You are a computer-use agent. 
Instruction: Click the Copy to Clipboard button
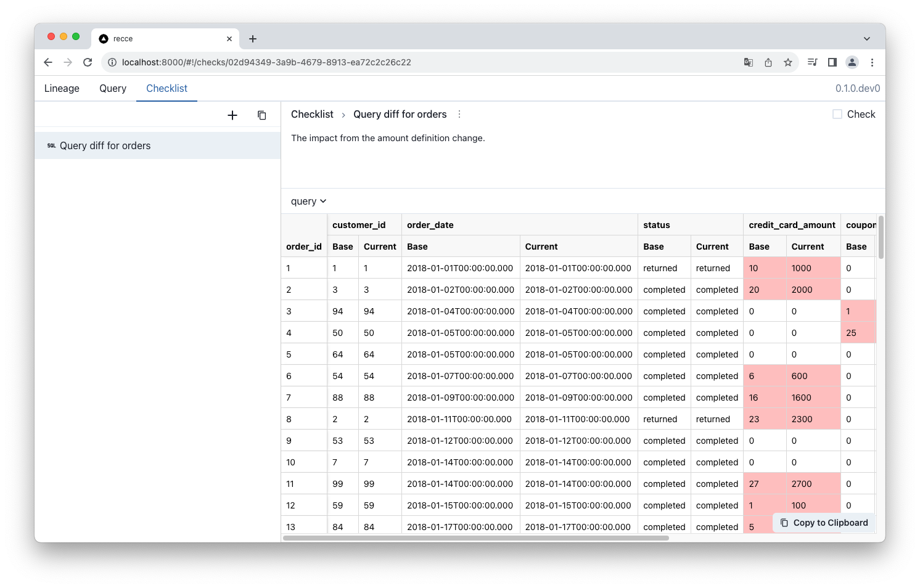[x=824, y=523]
